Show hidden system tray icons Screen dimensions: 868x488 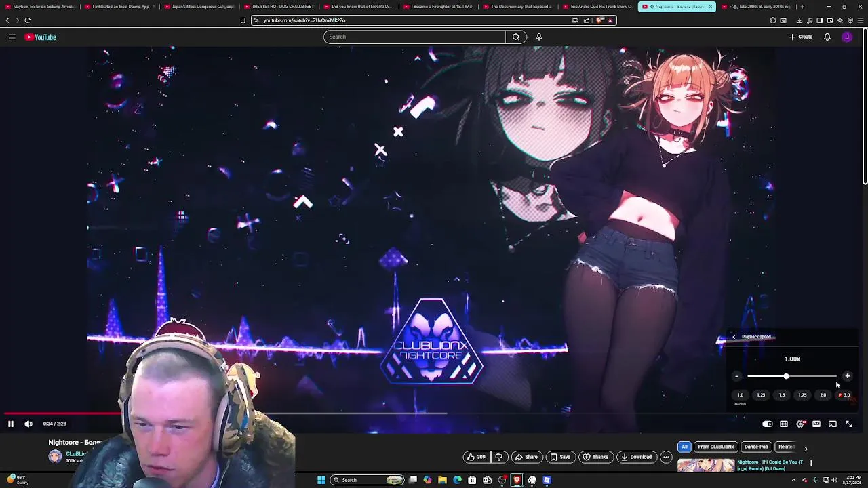pos(793,480)
